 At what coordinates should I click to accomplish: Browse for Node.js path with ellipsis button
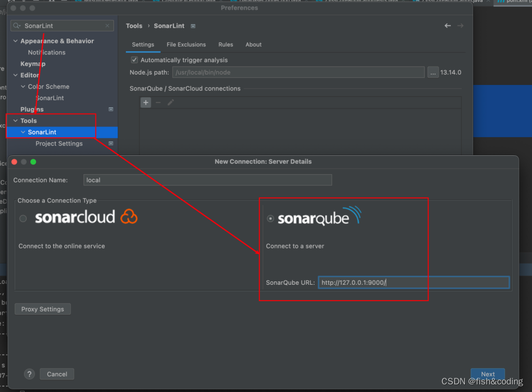tap(433, 72)
